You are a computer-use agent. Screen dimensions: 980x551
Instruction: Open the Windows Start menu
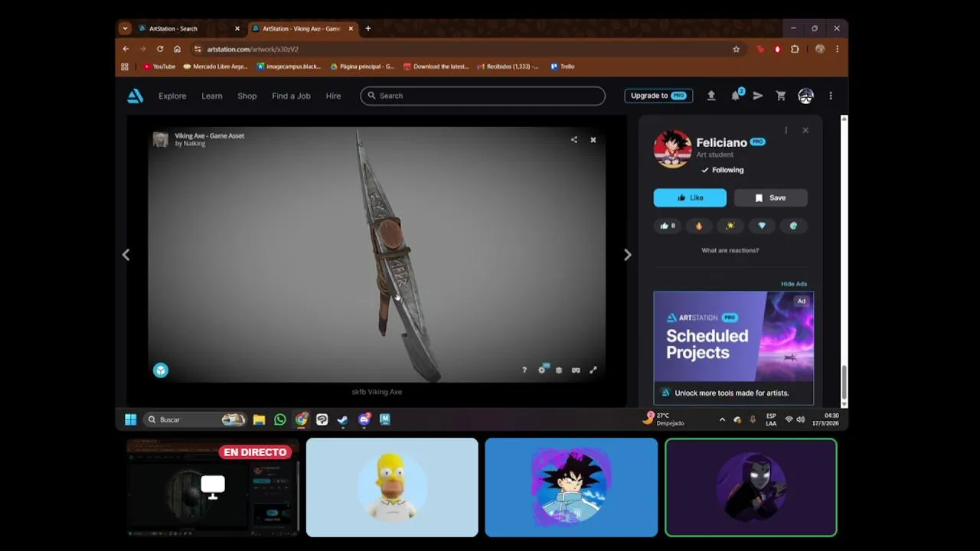(x=131, y=419)
